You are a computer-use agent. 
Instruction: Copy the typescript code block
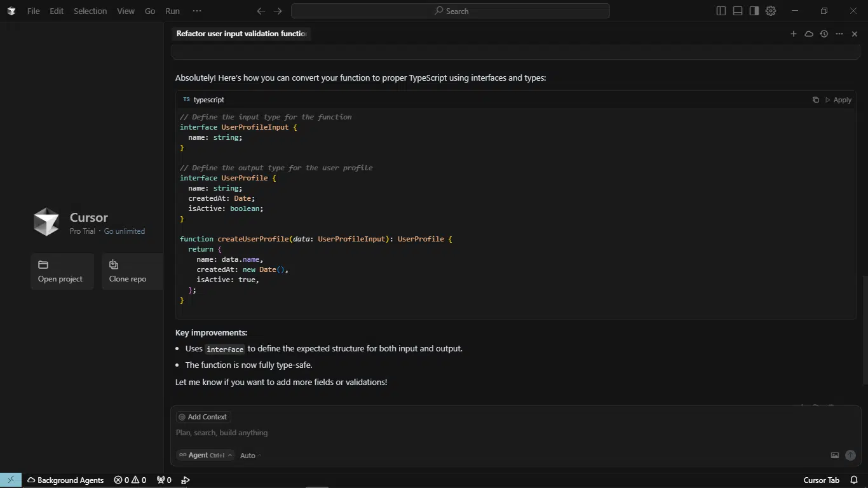pos(816,100)
